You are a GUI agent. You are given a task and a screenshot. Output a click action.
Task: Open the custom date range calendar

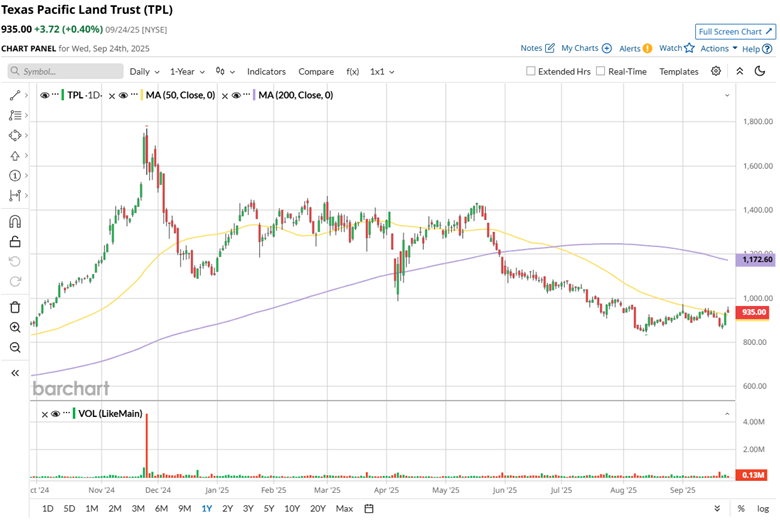[x=369, y=509]
